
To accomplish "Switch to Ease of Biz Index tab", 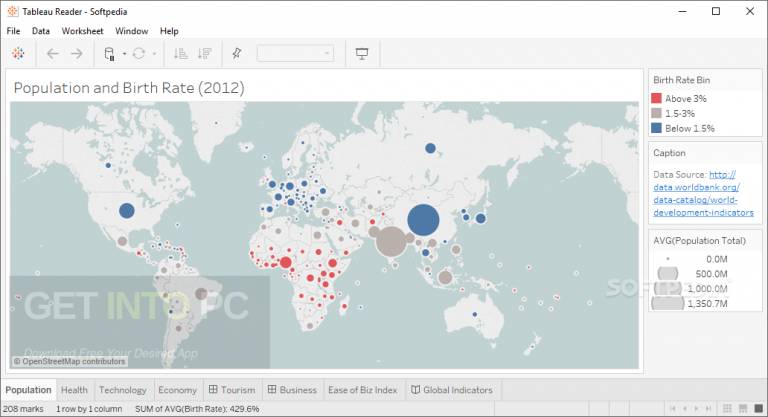I will coord(362,390).
